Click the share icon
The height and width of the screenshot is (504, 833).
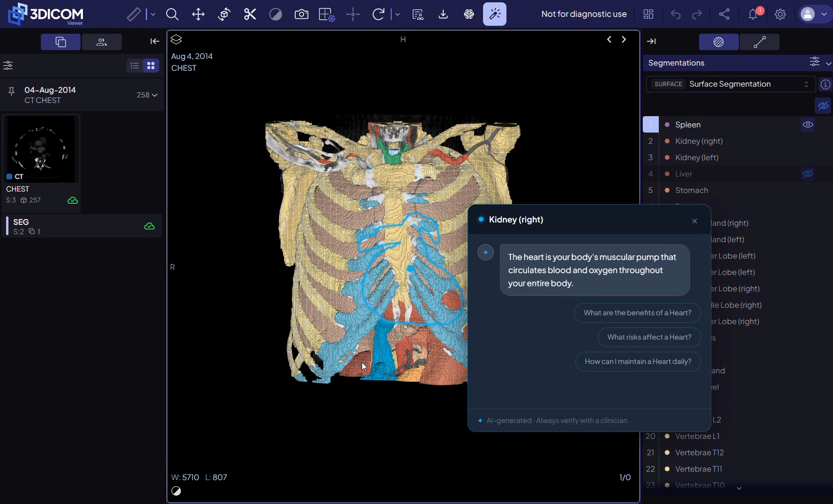coord(725,15)
